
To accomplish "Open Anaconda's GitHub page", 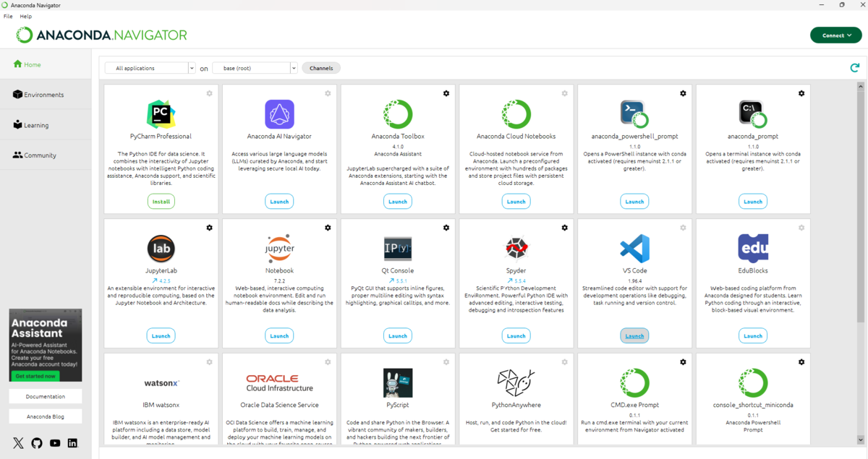I will [37, 443].
